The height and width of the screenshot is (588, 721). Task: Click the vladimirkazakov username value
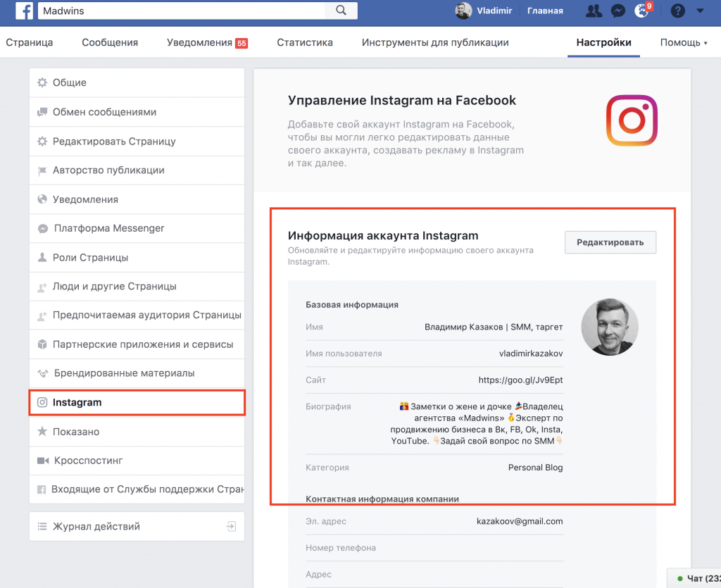click(531, 354)
